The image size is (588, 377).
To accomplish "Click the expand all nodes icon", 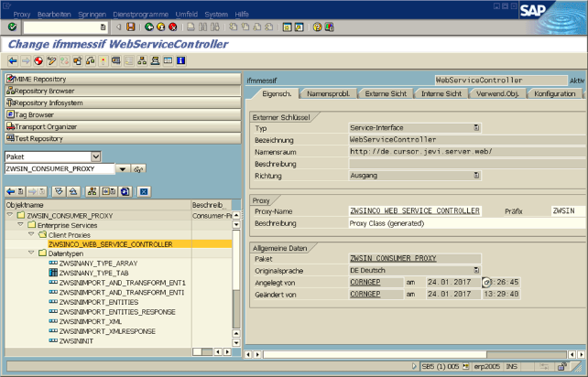I will (60, 191).
